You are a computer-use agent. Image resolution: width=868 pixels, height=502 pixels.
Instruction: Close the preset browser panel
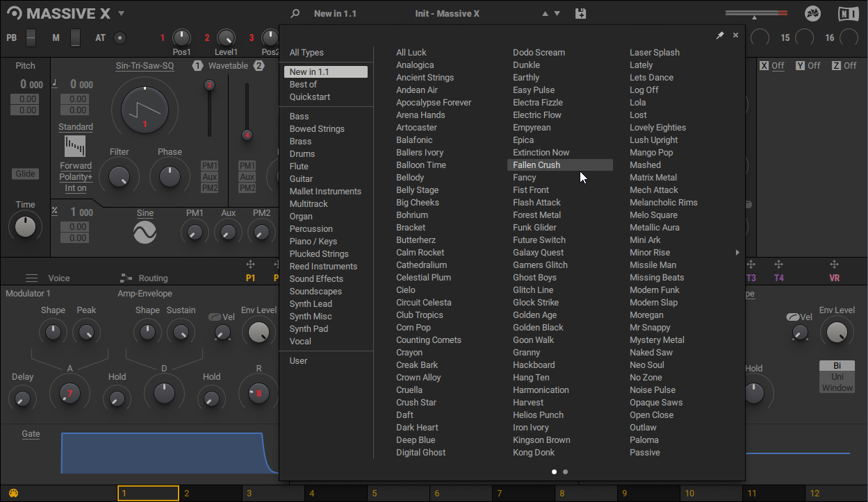(735, 35)
